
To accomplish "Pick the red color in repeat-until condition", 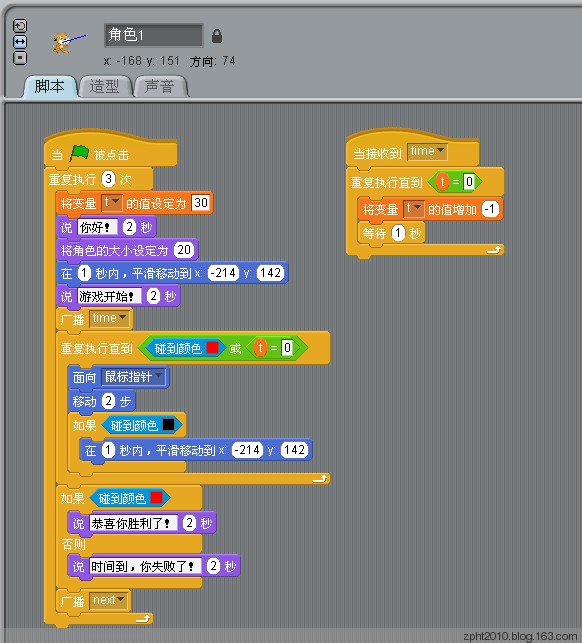I will [212, 348].
